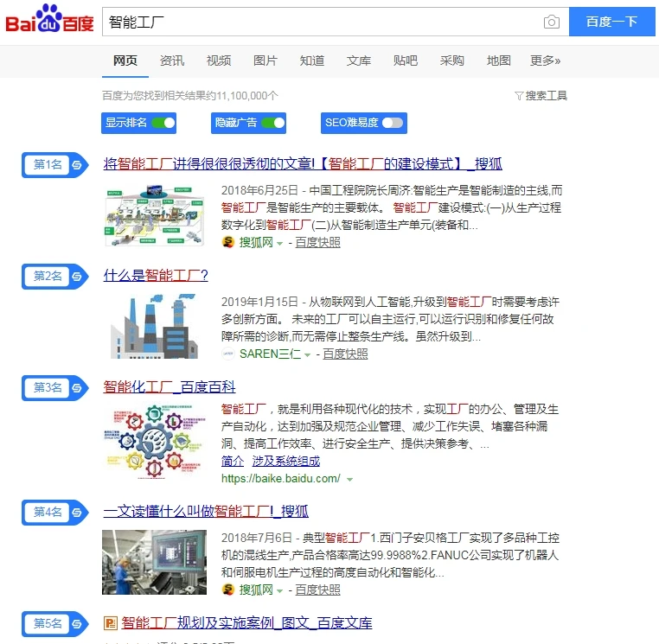
Task: Click the search tools funnel icon
Action: (519, 96)
